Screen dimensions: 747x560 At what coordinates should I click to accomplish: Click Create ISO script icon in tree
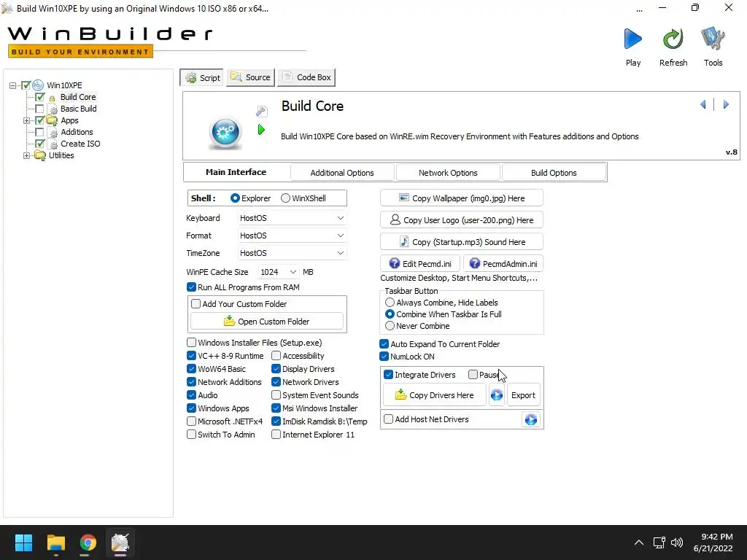tap(53, 144)
